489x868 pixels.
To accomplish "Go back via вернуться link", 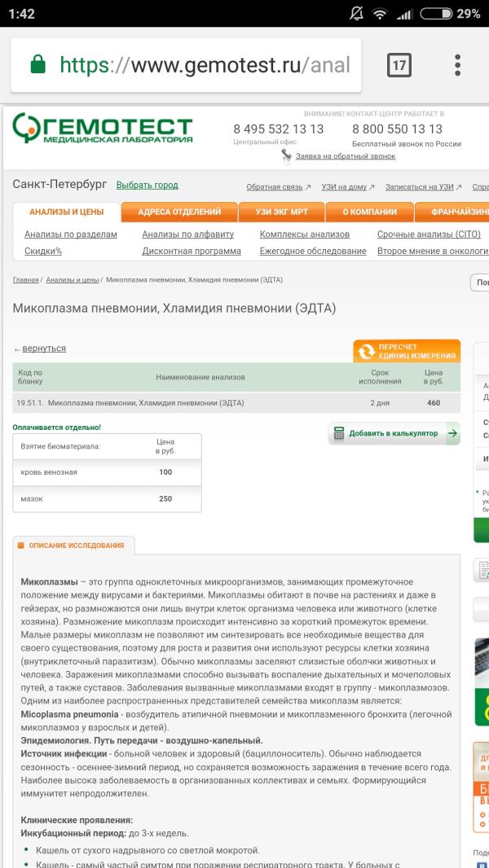I will (43, 349).
